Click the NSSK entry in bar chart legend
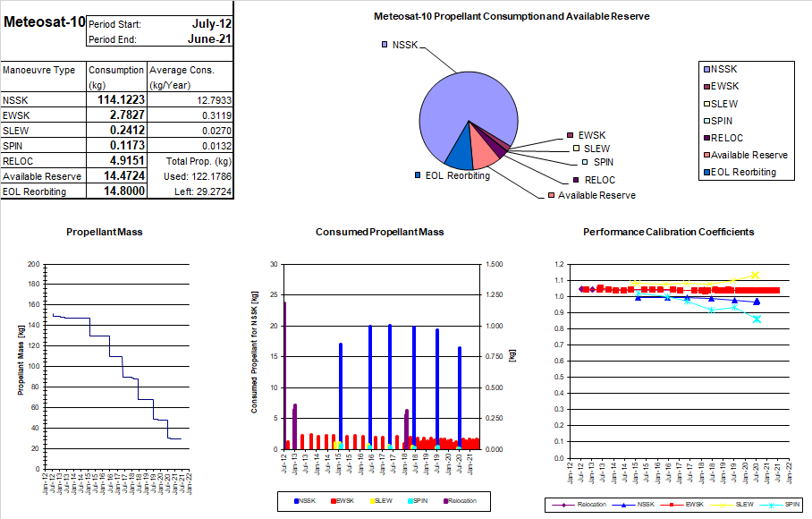This screenshot has height=519, width=812. tap(307, 501)
